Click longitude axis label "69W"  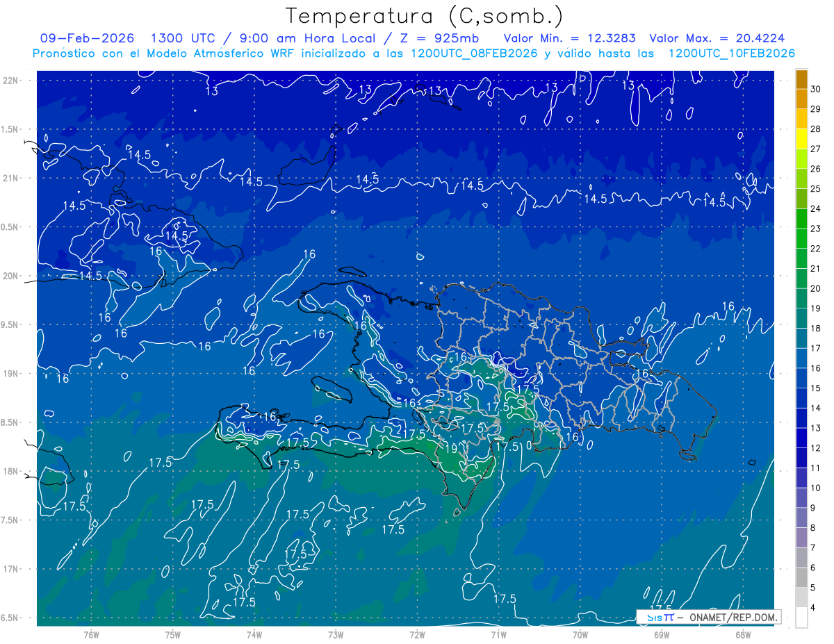[662, 635]
